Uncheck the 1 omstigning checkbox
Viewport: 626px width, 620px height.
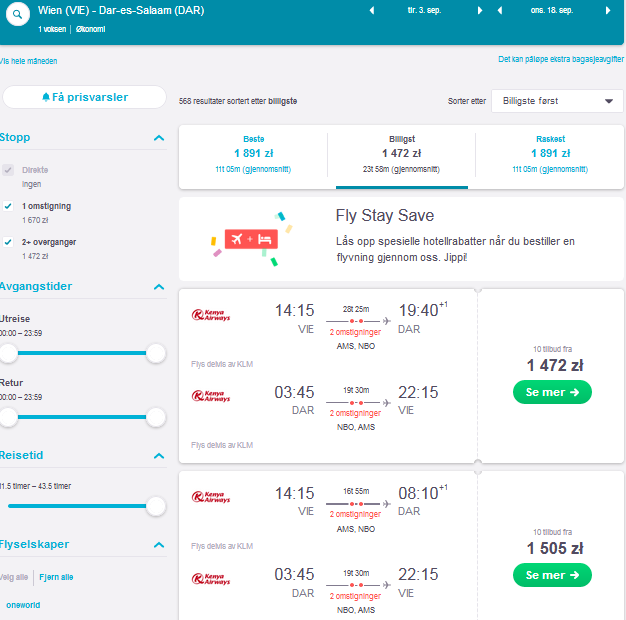pyautogui.click(x=8, y=206)
